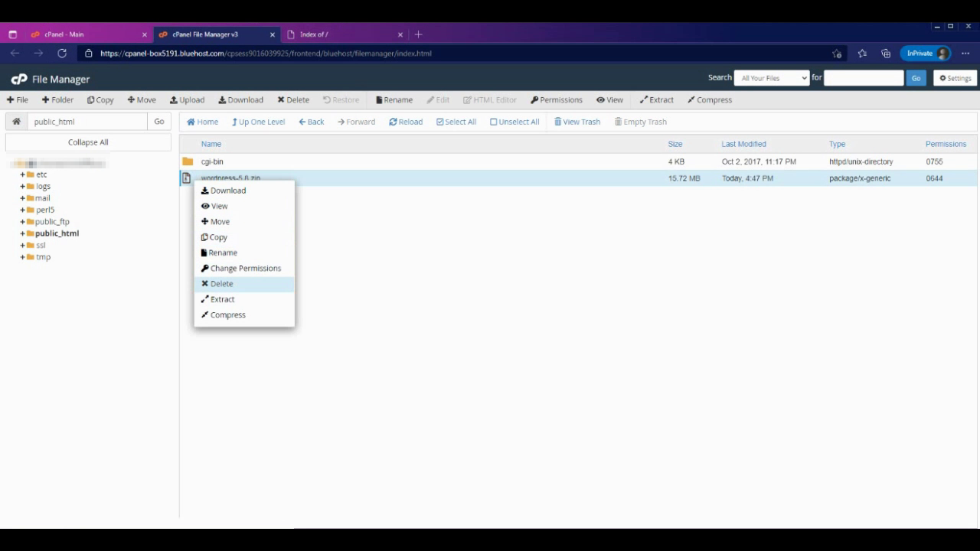Click Collapse All button

point(88,142)
